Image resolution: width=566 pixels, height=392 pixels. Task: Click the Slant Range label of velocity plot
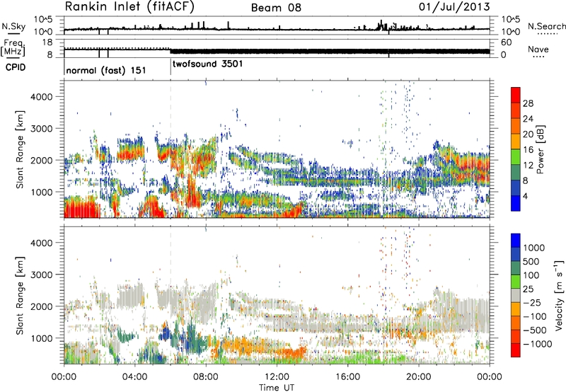(x=20, y=295)
